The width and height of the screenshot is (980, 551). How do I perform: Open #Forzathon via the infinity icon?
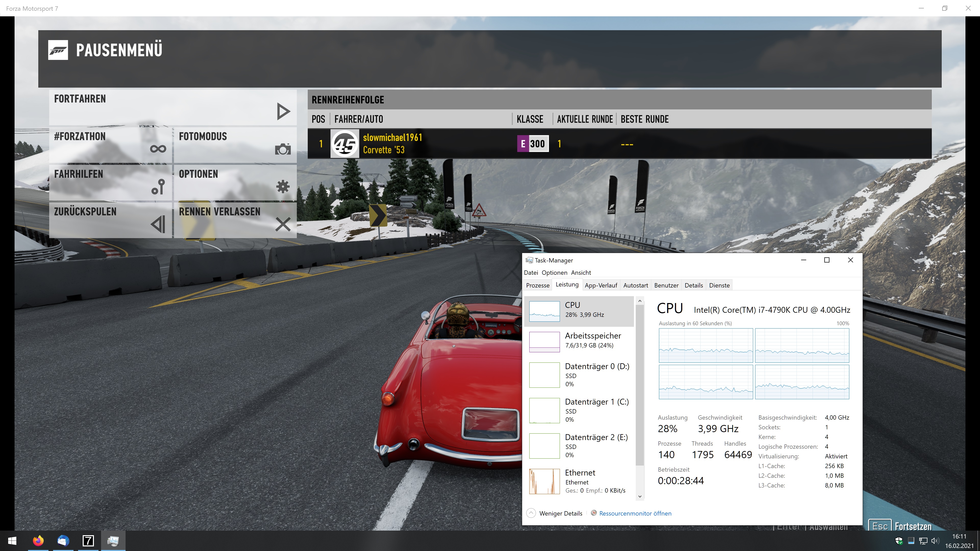(158, 149)
